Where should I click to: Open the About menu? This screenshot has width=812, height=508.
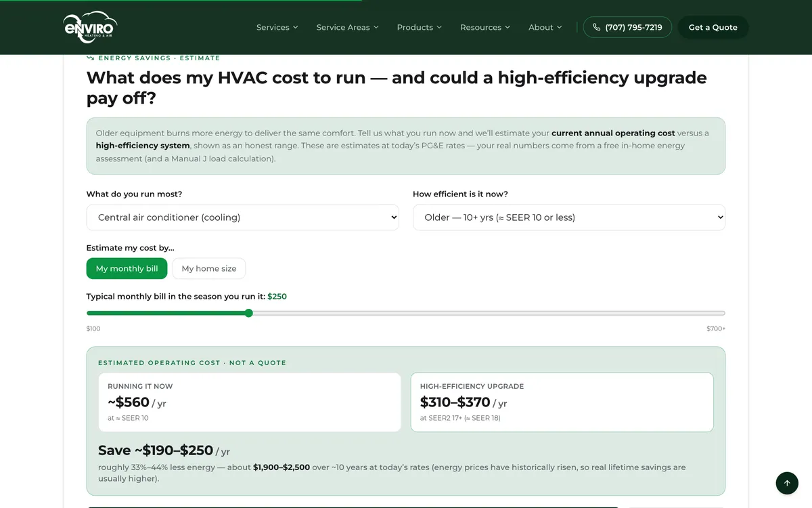coord(545,27)
